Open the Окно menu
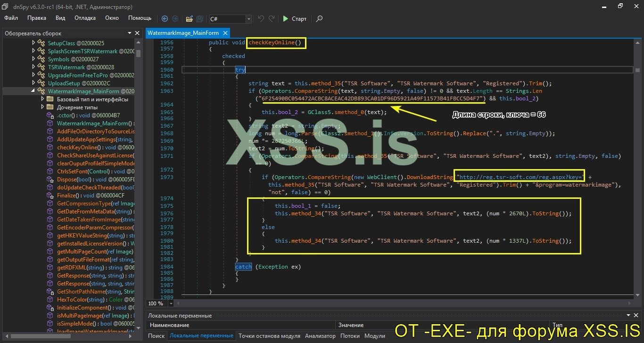Image resolution: width=644 pixels, height=343 pixels. 112,18
